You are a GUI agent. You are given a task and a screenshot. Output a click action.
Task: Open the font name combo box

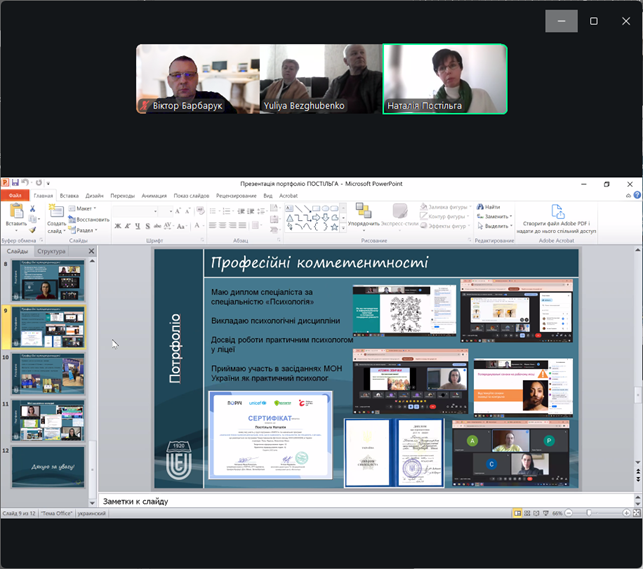click(x=135, y=211)
